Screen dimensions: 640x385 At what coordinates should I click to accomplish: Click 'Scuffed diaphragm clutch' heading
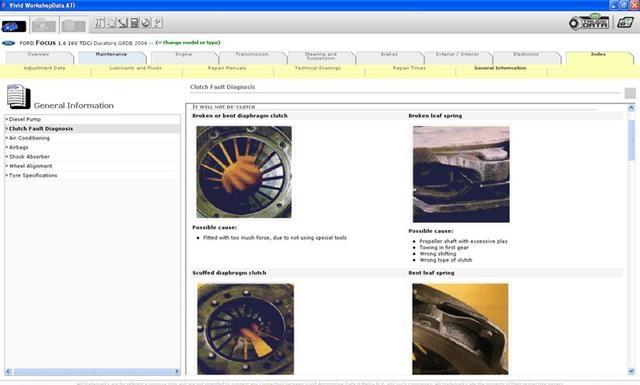tap(229, 273)
